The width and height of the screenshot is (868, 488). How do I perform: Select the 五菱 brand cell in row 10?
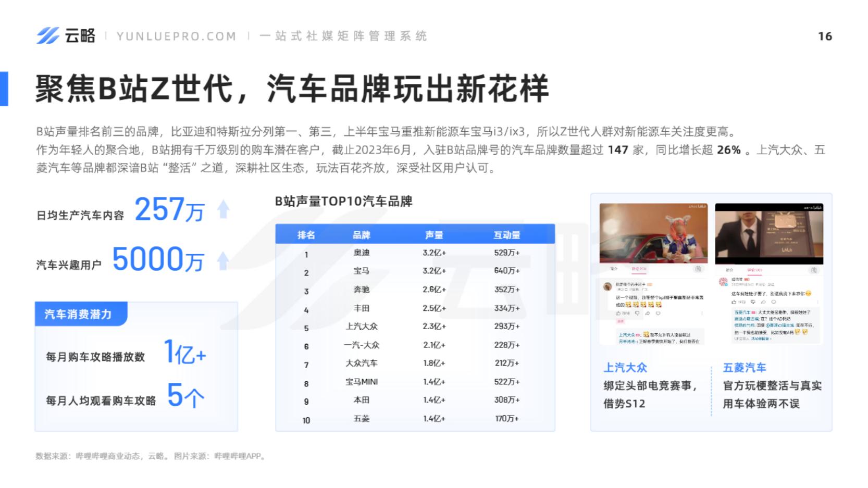(361, 419)
